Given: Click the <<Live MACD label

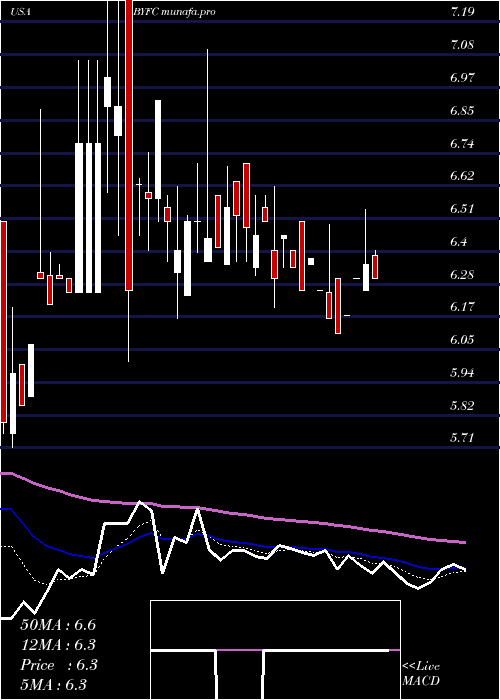Looking at the screenshot, I should [421, 674].
